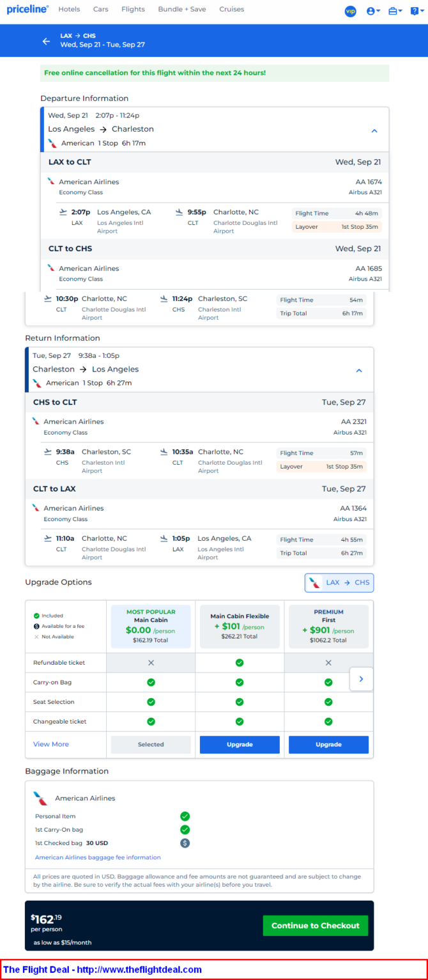Open the Cruises menu

tap(231, 10)
